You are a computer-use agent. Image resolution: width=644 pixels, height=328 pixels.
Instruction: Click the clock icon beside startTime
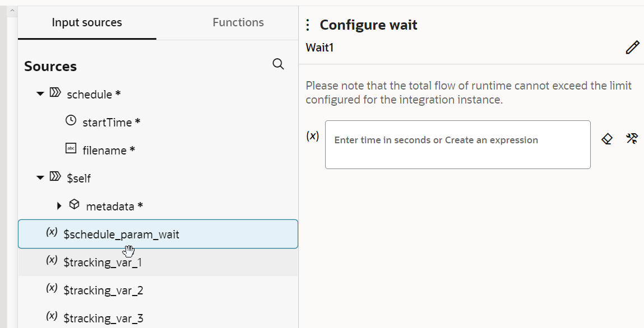point(71,121)
